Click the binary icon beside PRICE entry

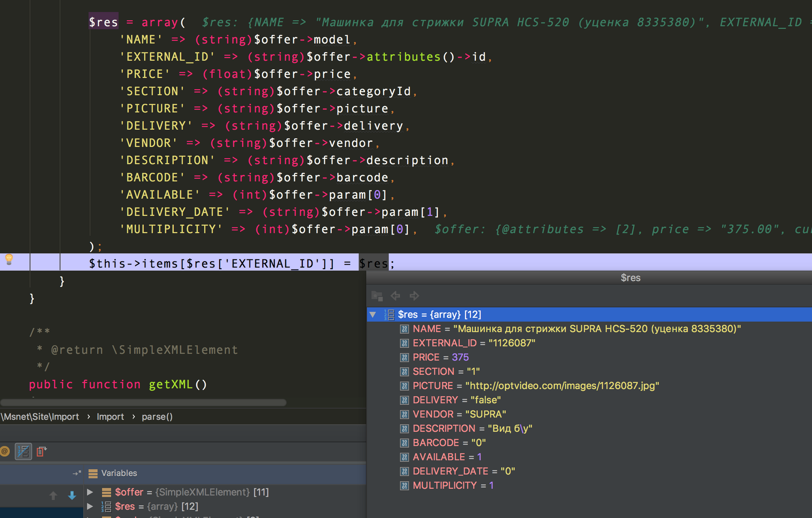[404, 357]
